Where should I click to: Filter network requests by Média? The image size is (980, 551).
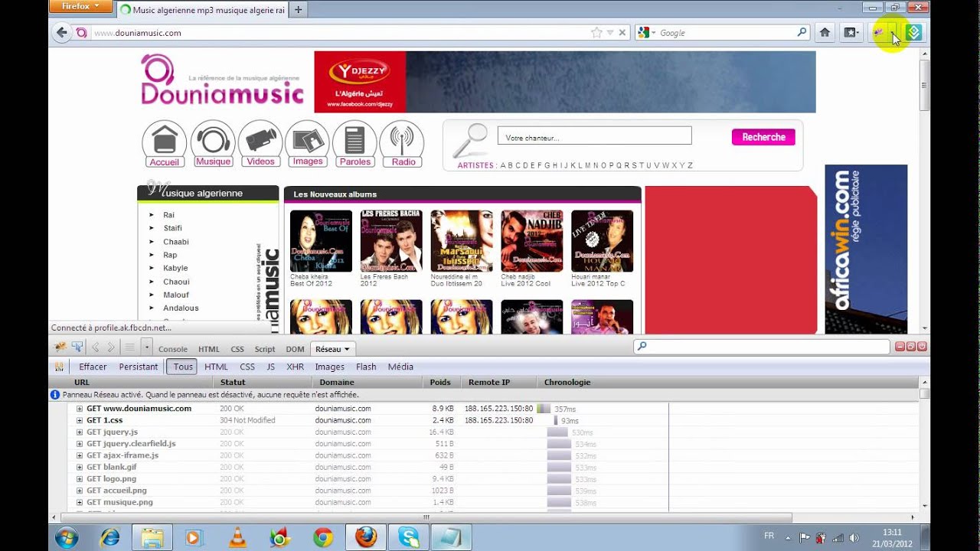400,367
